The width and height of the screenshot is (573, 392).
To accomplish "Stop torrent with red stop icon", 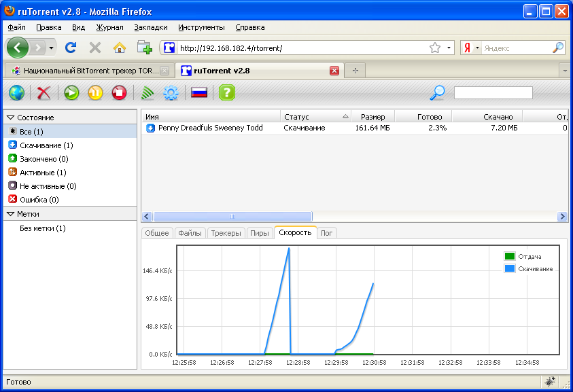I will (119, 93).
